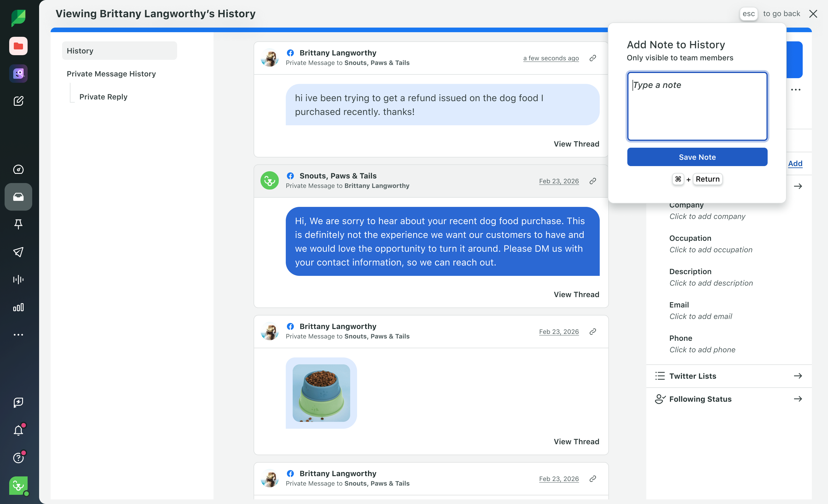
Task: Click the notifications bell icon
Action: 18,430
